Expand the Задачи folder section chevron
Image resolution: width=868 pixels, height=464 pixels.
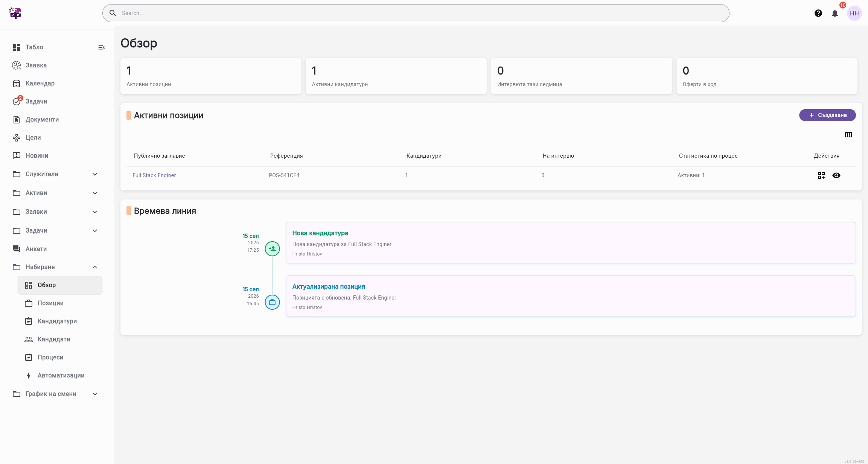[95, 231]
